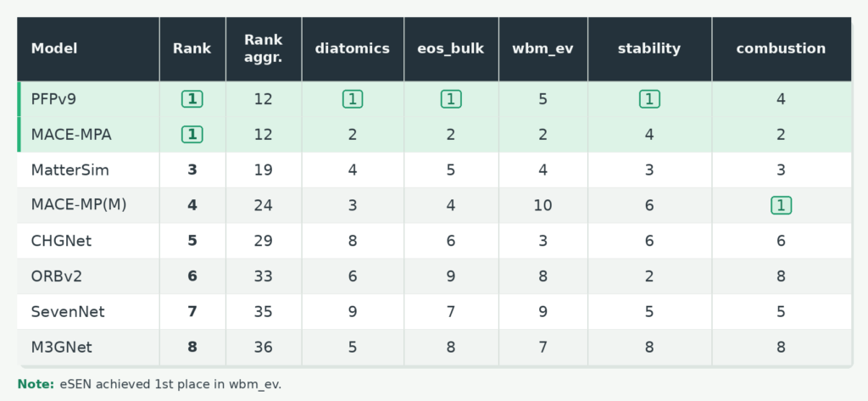Click the MatterSim model name

coord(70,170)
